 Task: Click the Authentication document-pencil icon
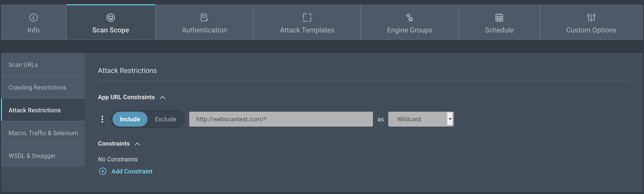coord(204,18)
